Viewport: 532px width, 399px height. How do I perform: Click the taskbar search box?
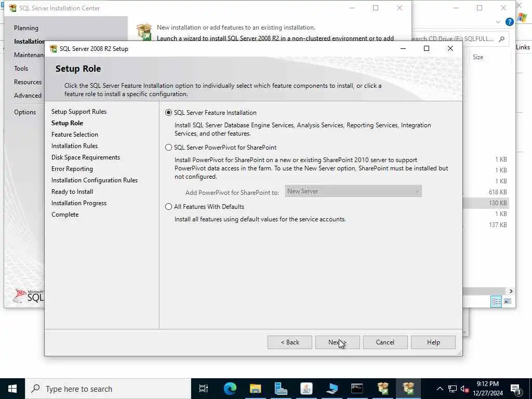click(108, 389)
